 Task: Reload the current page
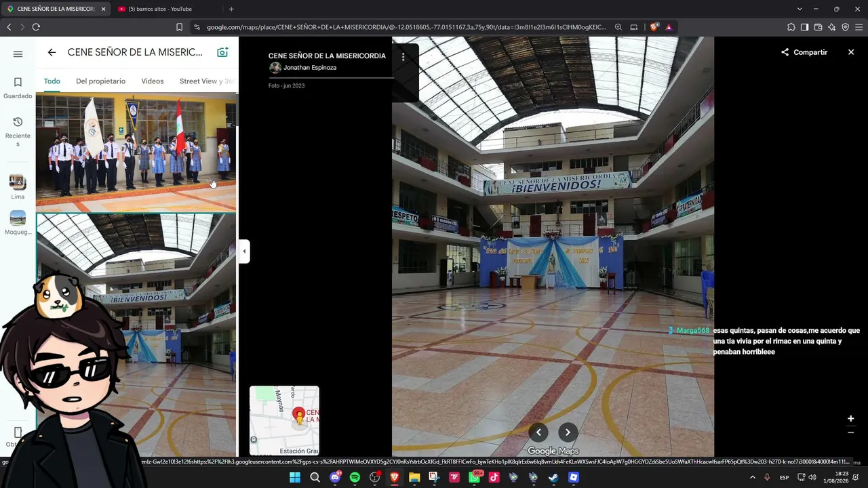click(36, 27)
